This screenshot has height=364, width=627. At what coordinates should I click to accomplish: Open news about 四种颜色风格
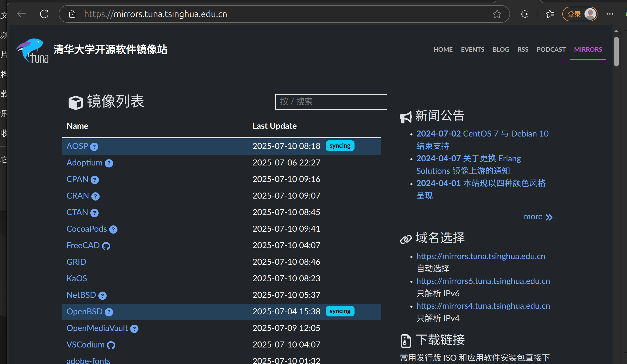481,189
